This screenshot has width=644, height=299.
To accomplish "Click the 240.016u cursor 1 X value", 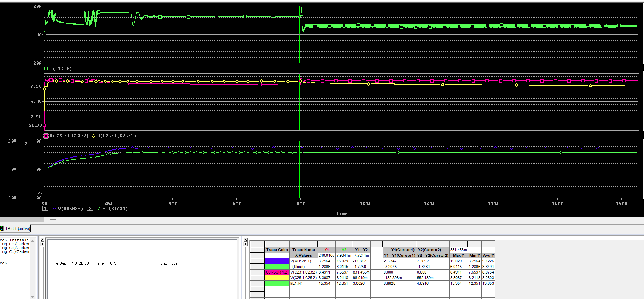I will (x=327, y=255).
